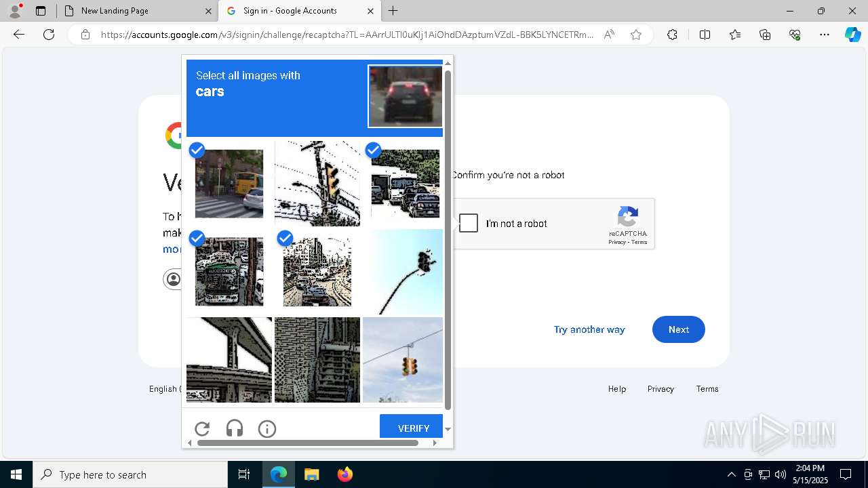This screenshot has height=488, width=868.
Task: Open the Favorites list icon
Action: pyautogui.click(x=735, y=35)
